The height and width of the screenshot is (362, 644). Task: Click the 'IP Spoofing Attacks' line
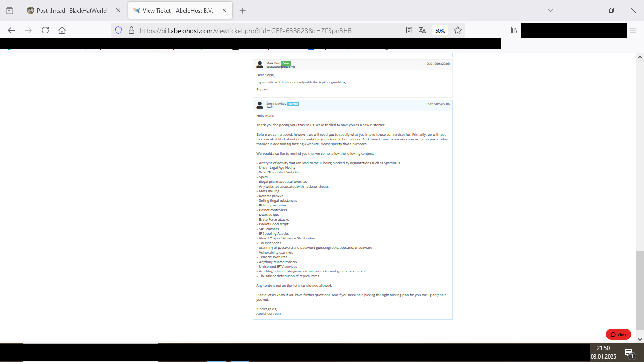pos(272,234)
